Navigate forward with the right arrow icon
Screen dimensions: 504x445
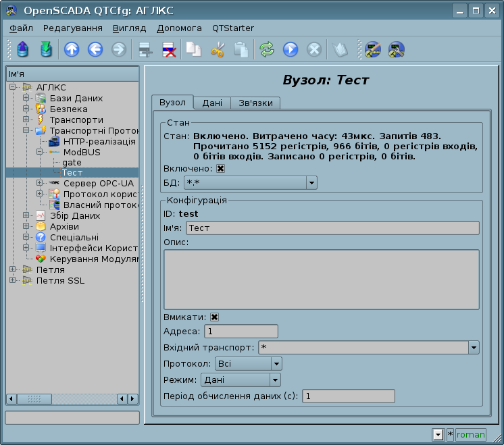119,49
